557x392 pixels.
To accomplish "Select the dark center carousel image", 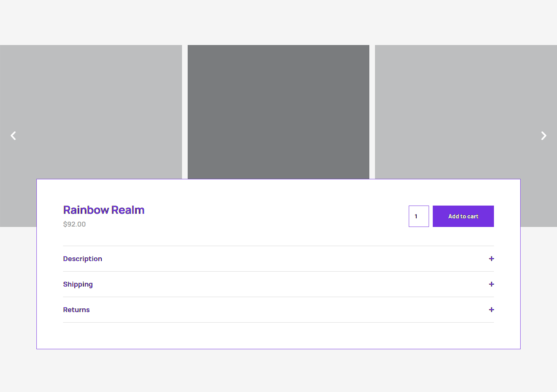I will pyautogui.click(x=278, y=112).
